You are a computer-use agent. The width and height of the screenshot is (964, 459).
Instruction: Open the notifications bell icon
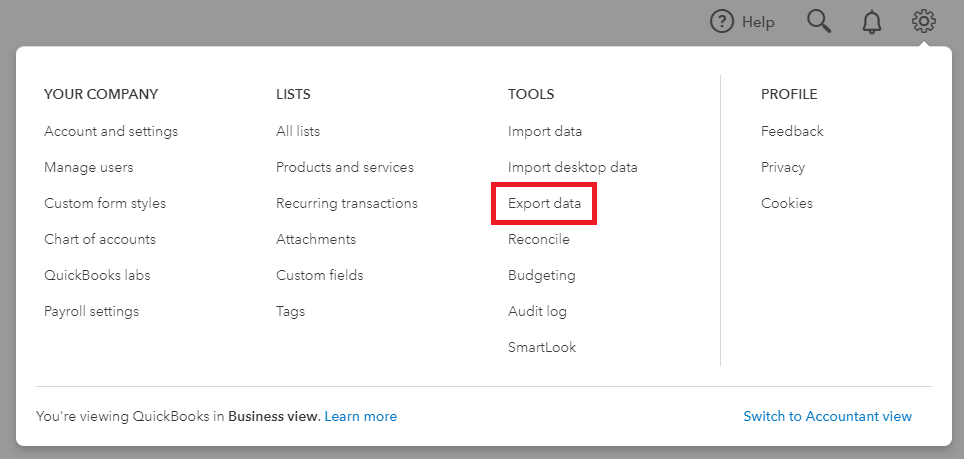click(872, 22)
